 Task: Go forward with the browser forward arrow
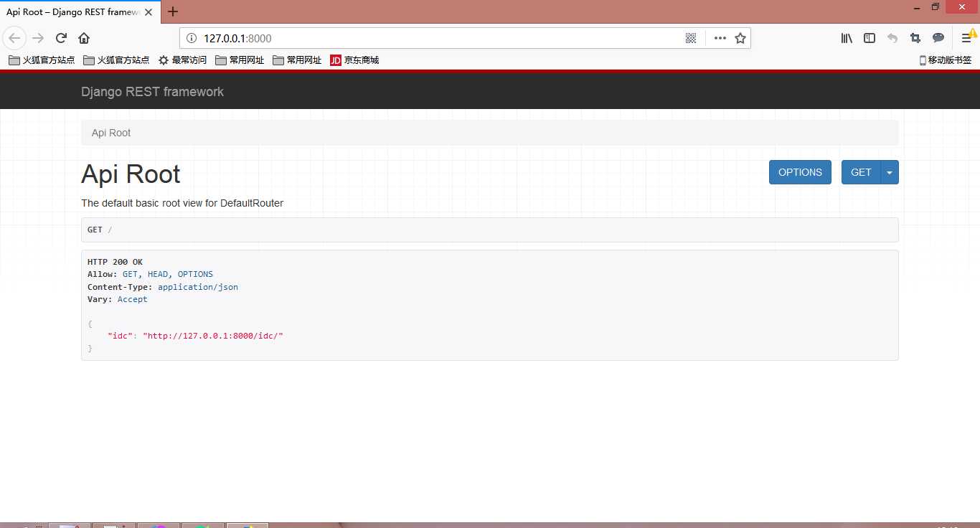pyautogui.click(x=38, y=38)
